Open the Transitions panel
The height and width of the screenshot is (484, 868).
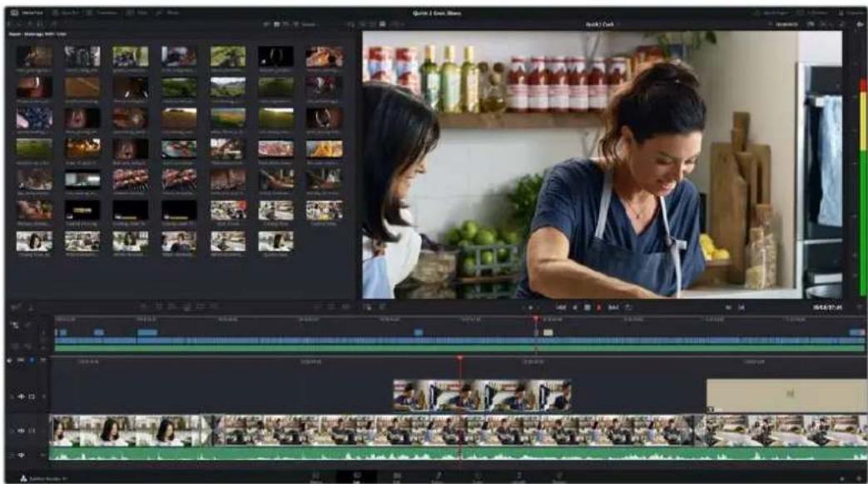(x=103, y=12)
